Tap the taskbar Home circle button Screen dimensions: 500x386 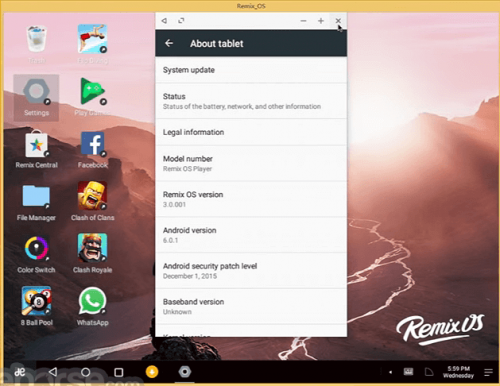(86, 372)
